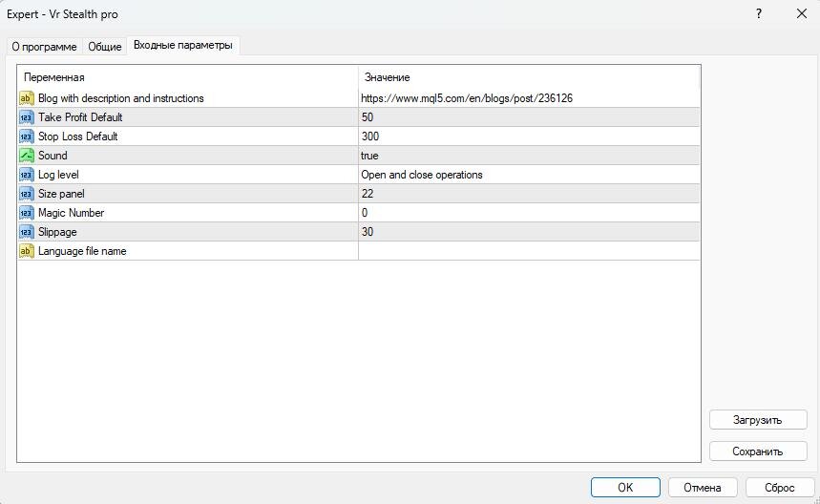Viewport: 820px width, 504px height.
Task: Click the enum icon next to Log level
Action: [26, 175]
